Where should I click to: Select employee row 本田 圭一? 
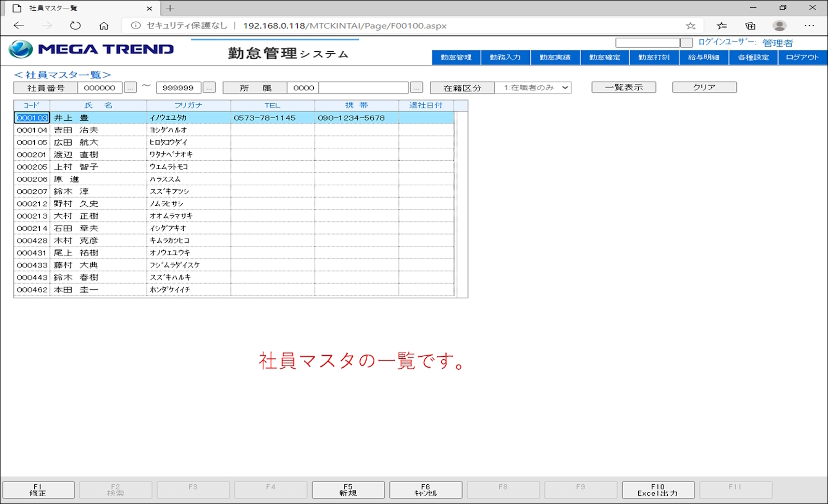tap(234, 290)
